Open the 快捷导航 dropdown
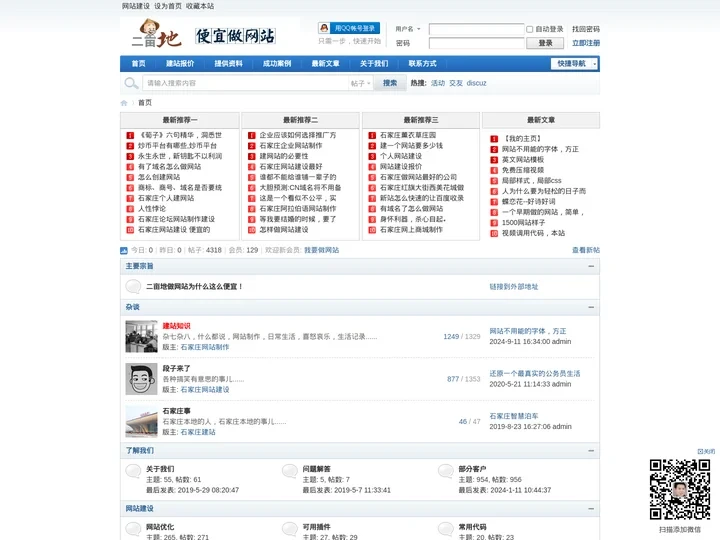 [574, 63]
